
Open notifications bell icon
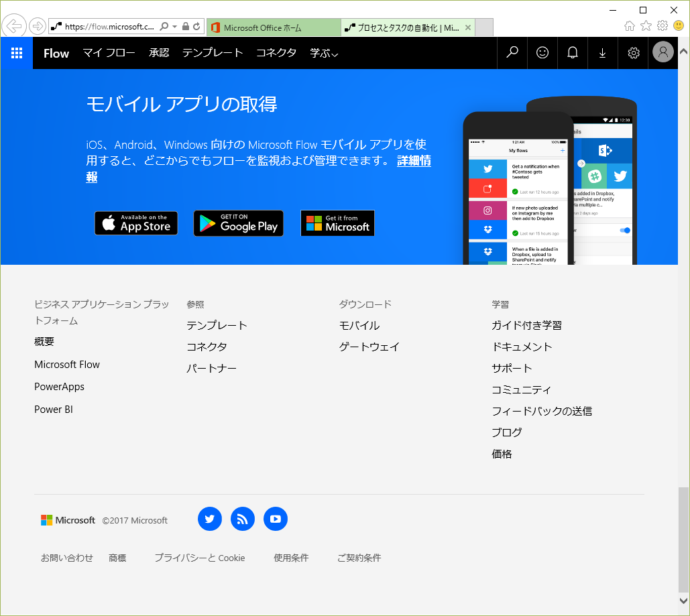(572, 53)
